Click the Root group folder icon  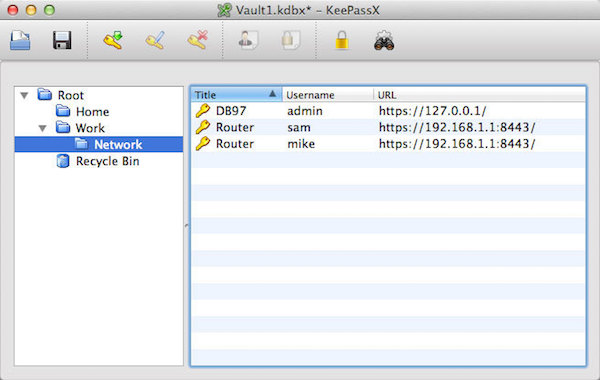click(45, 95)
